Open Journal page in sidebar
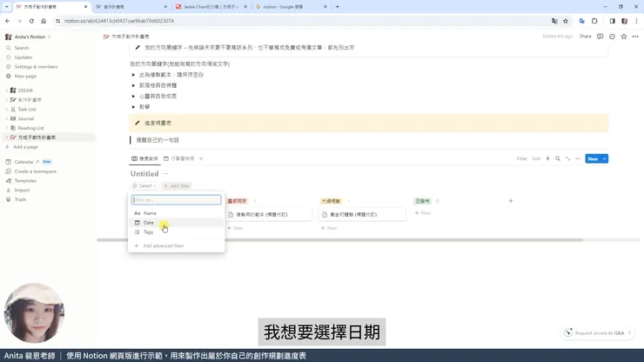 click(25, 118)
